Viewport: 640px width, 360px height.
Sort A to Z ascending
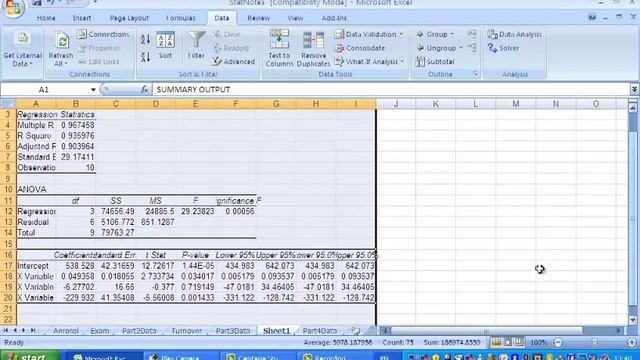coord(145,40)
